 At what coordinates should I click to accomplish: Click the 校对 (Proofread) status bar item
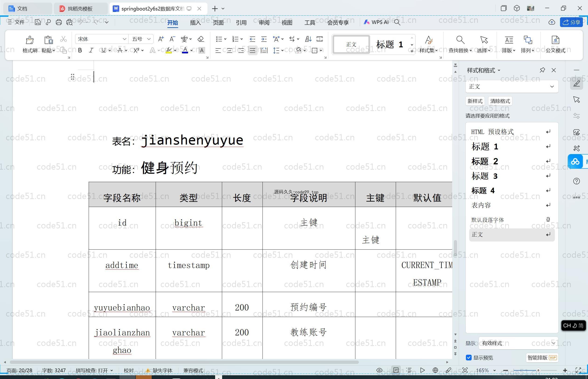(129, 370)
